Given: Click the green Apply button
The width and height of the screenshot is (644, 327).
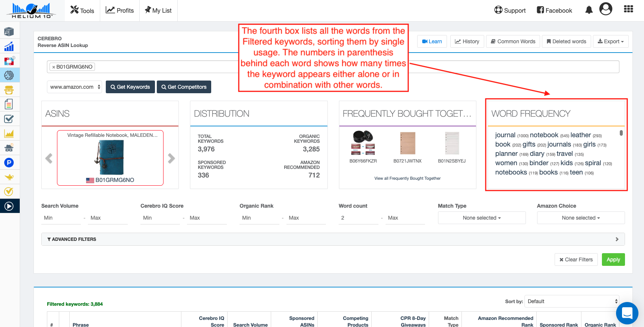Looking at the screenshot, I should [x=613, y=260].
